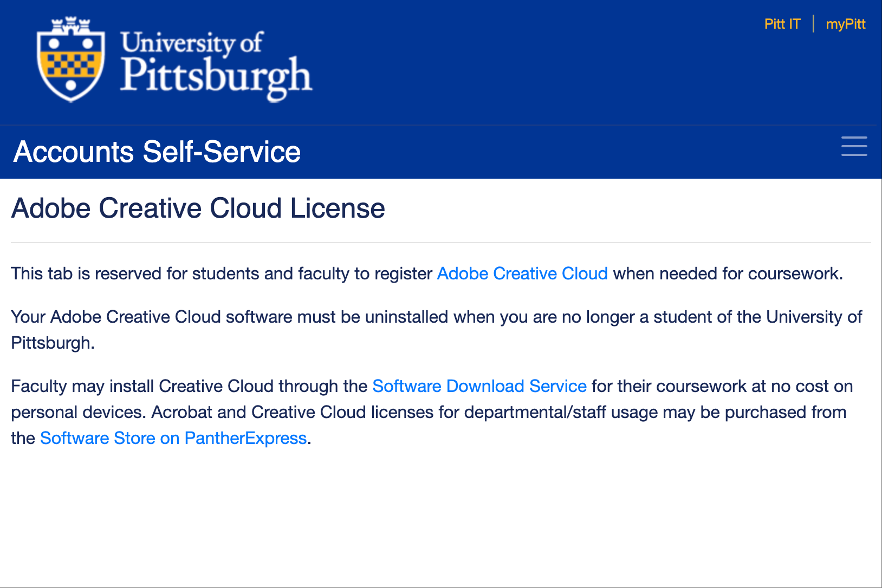Viewport: 882px width, 588px height.
Task: Click the word "Pittsburgh." ending the second paragraph
Action: (x=53, y=343)
